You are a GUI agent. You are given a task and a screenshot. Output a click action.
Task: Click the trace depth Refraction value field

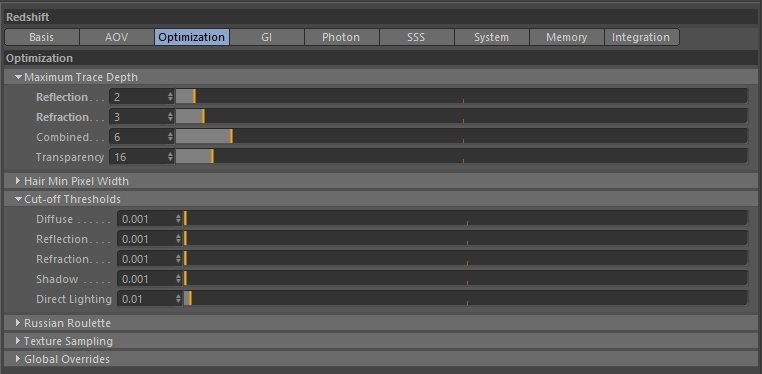tap(138, 117)
